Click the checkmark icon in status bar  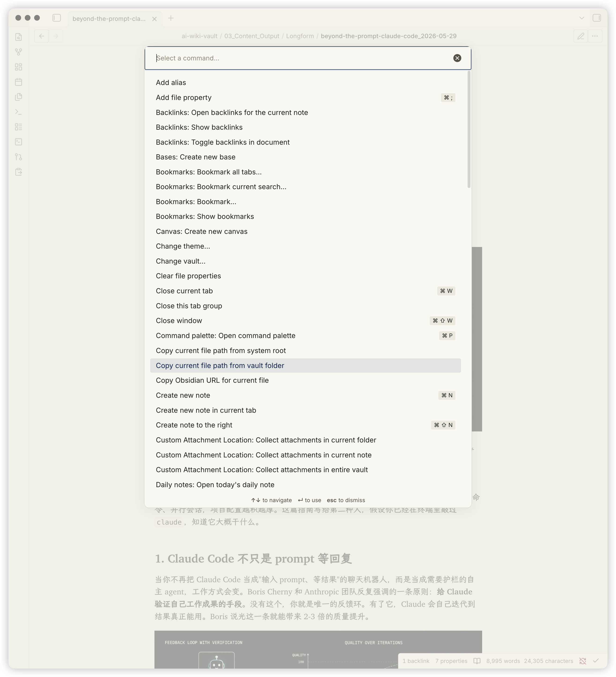point(596,661)
